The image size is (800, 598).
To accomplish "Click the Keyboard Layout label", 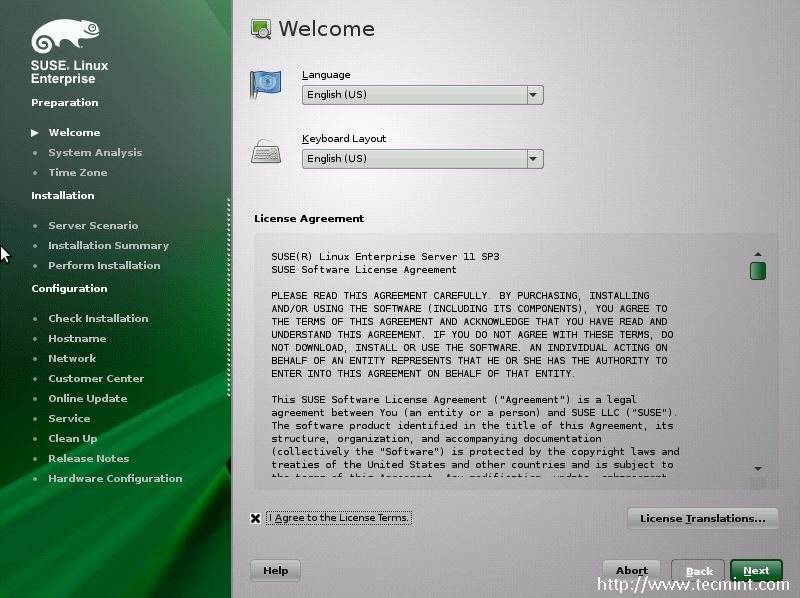I will pos(344,138).
